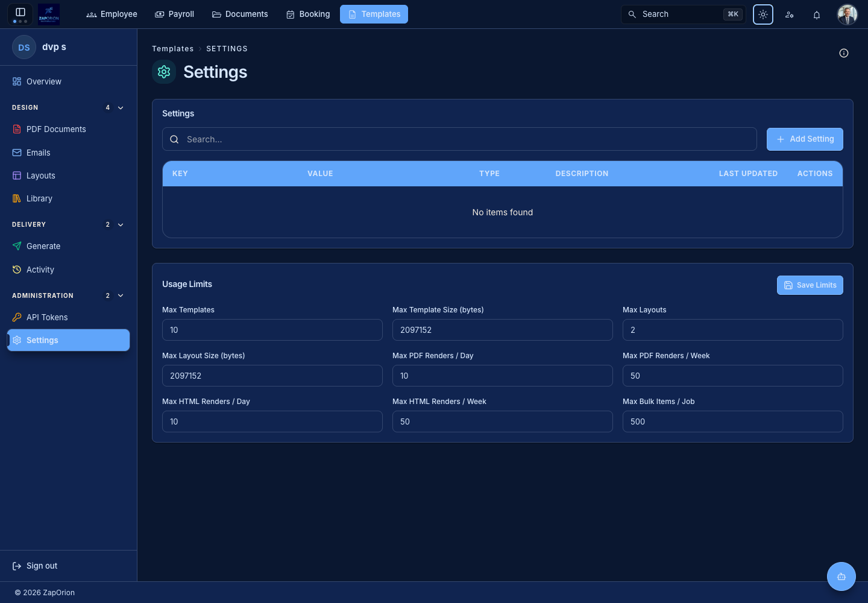The width and height of the screenshot is (868, 603).
Task: Click Max PDF Renders / Week field
Action: (x=733, y=376)
